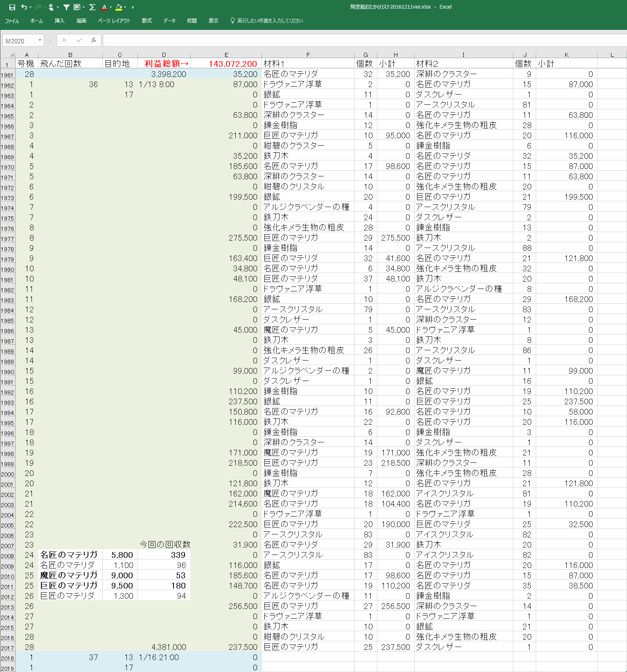Viewport: 627px width, 672px height.
Task: Expand the Customize Quick Access Toolbar menu
Action: pyautogui.click(x=133, y=7)
